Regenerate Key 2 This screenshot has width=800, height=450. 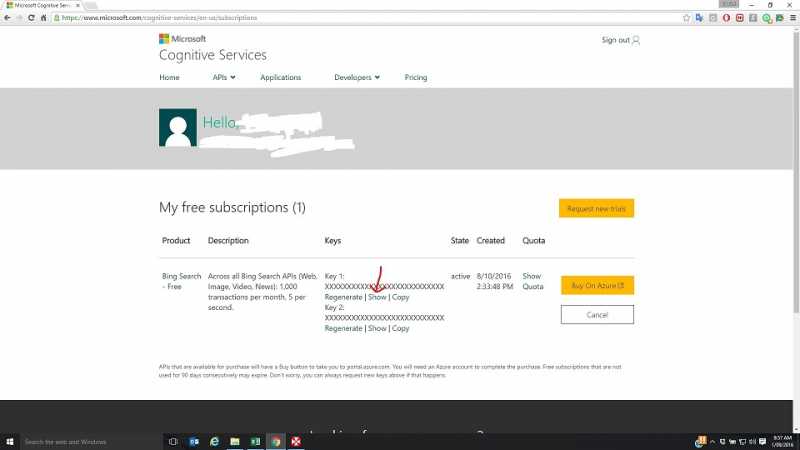(343, 328)
